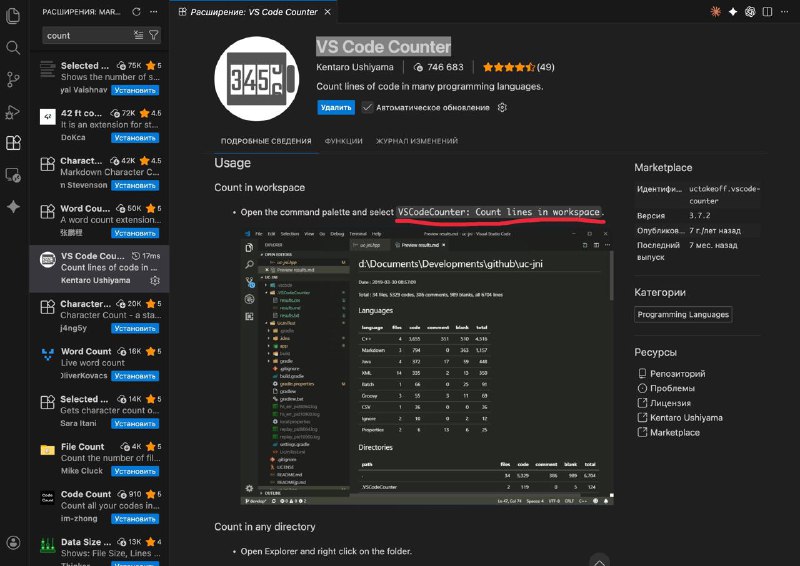
Task: Switch to the ФУНКЦИИ tab
Action: pyautogui.click(x=343, y=141)
